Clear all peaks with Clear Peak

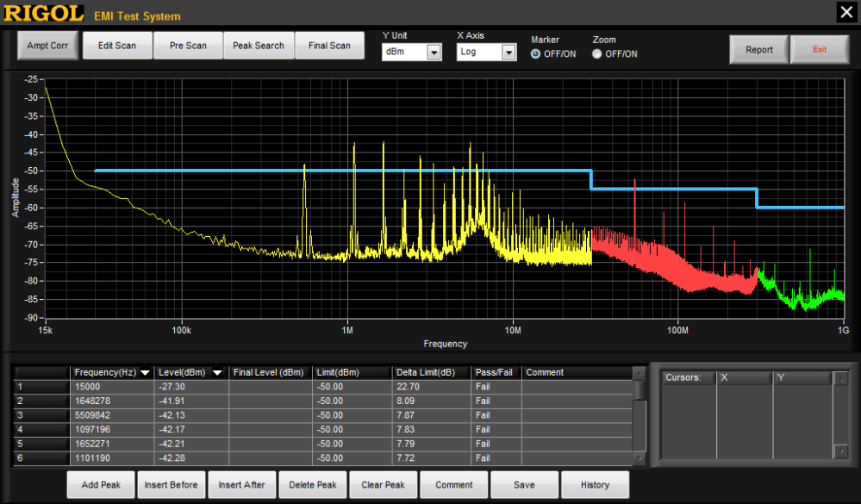point(384,484)
